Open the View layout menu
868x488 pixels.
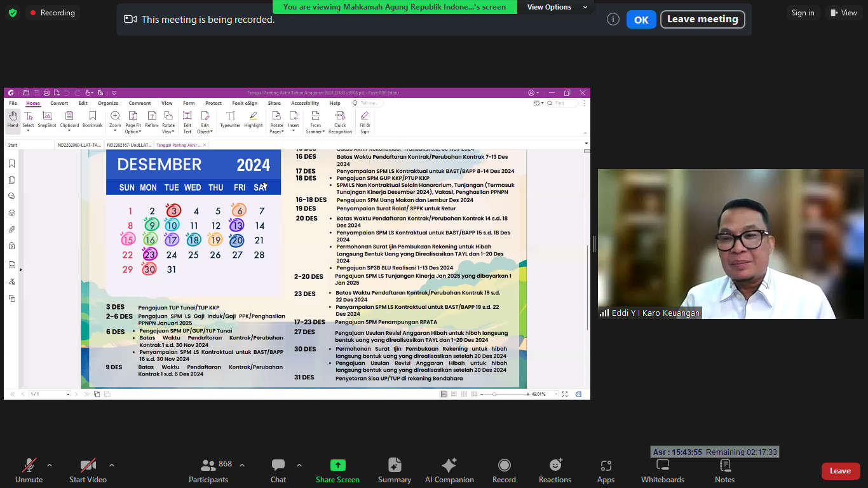843,13
